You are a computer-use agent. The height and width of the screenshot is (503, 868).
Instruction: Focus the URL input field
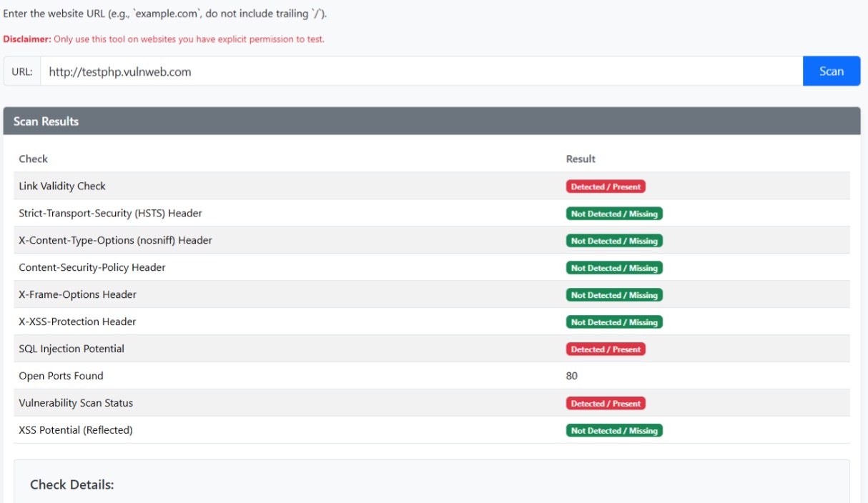pos(421,71)
